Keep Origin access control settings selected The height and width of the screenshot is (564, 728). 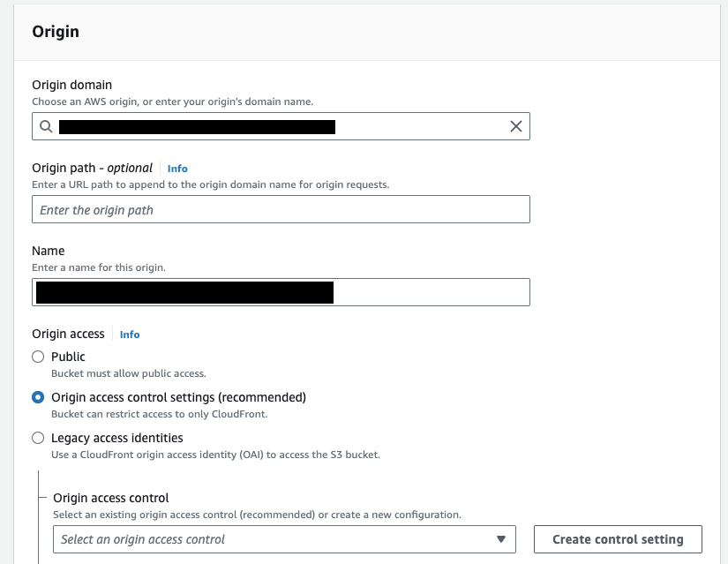click(x=37, y=397)
